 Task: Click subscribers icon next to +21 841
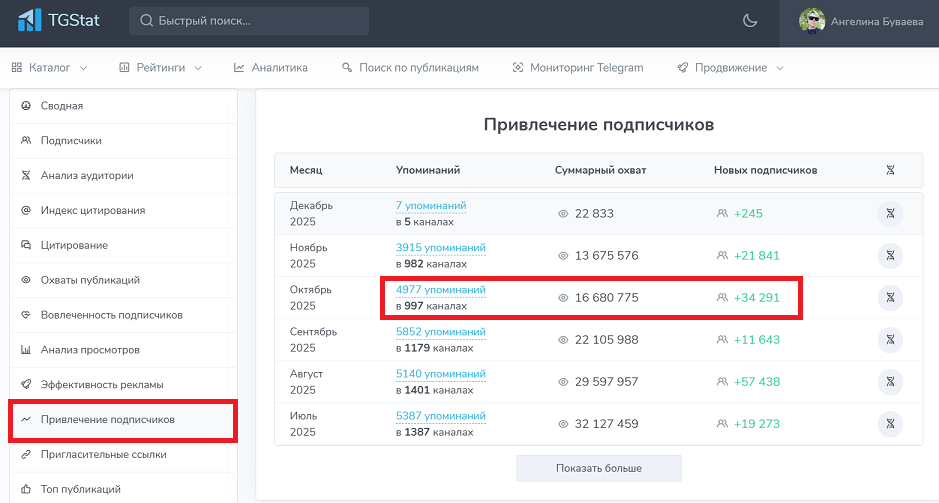722,256
